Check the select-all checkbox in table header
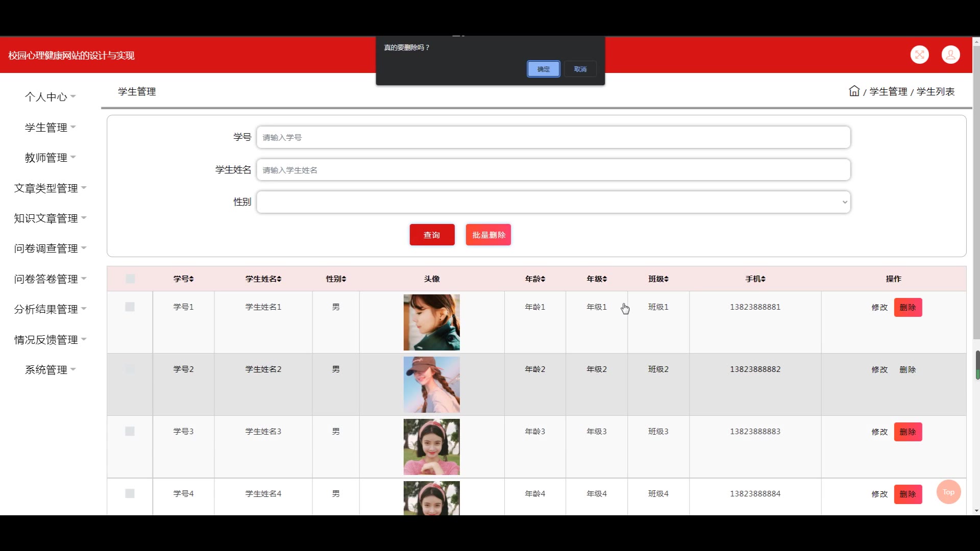The width and height of the screenshot is (980, 551). (x=130, y=279)
